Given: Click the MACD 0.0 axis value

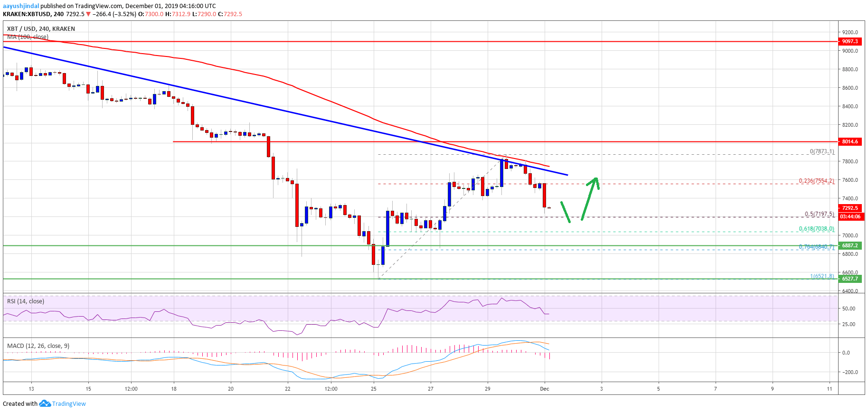Looking at the screenshot, I should point(846,353).
